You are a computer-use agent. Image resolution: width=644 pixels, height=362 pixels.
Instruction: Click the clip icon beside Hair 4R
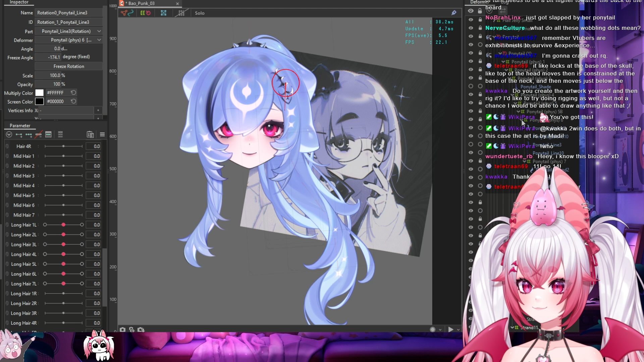coord(7,146)
